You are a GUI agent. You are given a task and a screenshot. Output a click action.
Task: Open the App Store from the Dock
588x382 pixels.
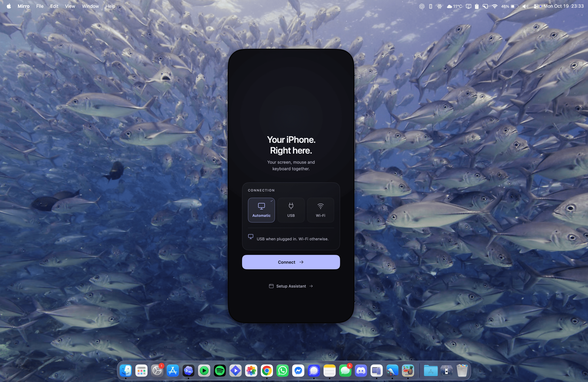click(173, 370)
